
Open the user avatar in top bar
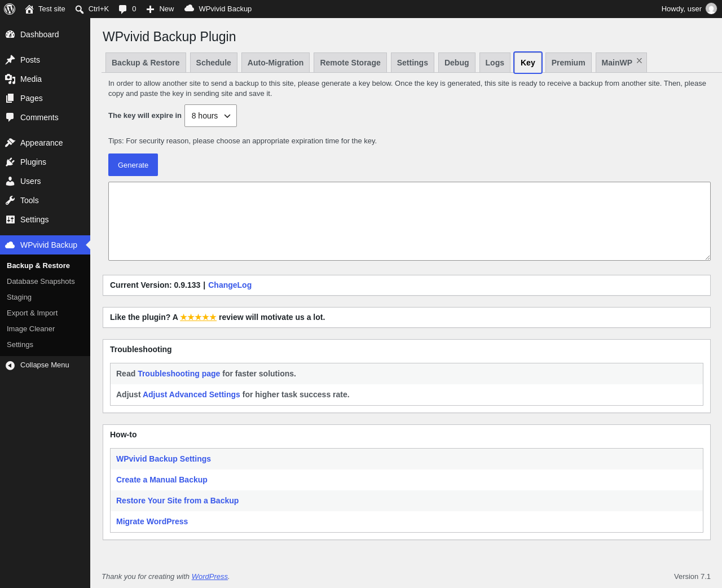click(x=711, y=9)
